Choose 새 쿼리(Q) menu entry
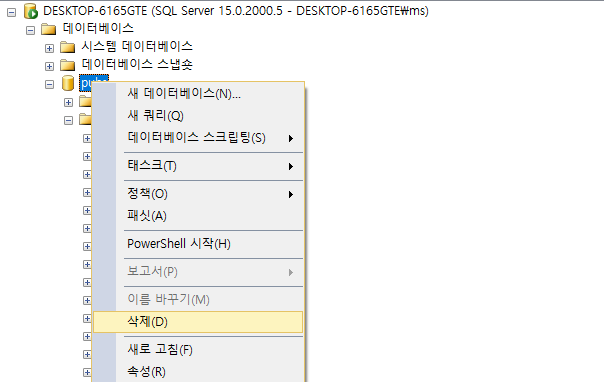604x382 pixels. coord(198,116)
